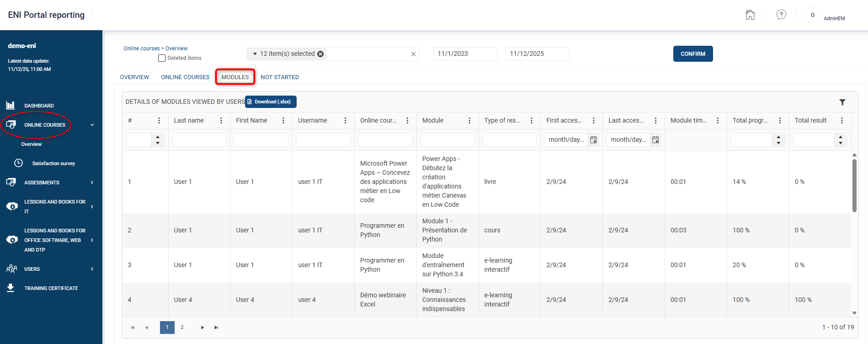Screen dimensions: 868x344
Task: Go to the previous results page
Action: pyautogui.click(x=147, y=328)
